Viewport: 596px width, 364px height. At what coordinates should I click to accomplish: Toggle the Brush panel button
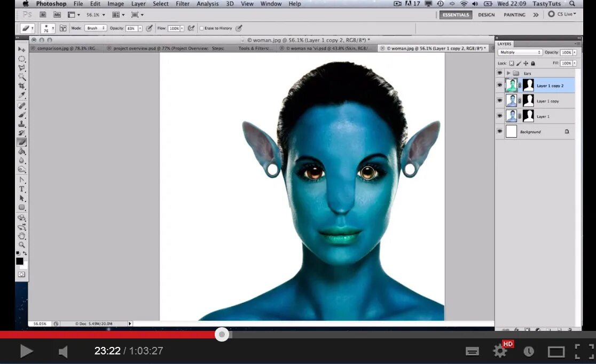pyautogui.click(x=63, y=28)
